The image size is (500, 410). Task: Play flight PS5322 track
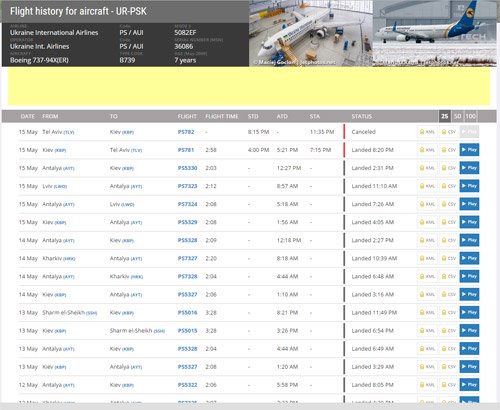(x=469, y=385)
